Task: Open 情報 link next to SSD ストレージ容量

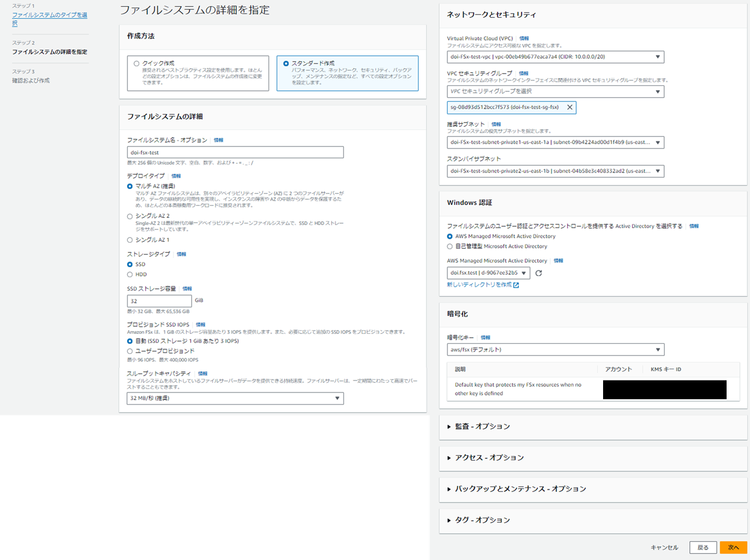Action: click(x=187, y=289)
